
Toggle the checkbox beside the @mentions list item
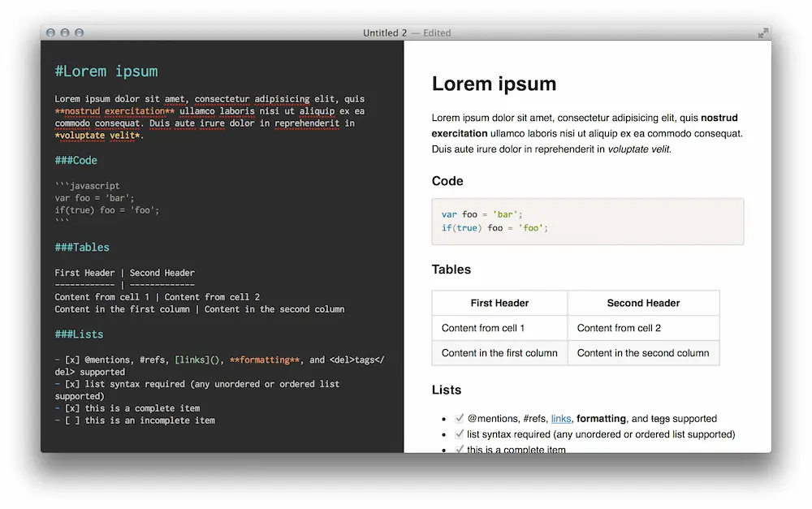[460, 418]
